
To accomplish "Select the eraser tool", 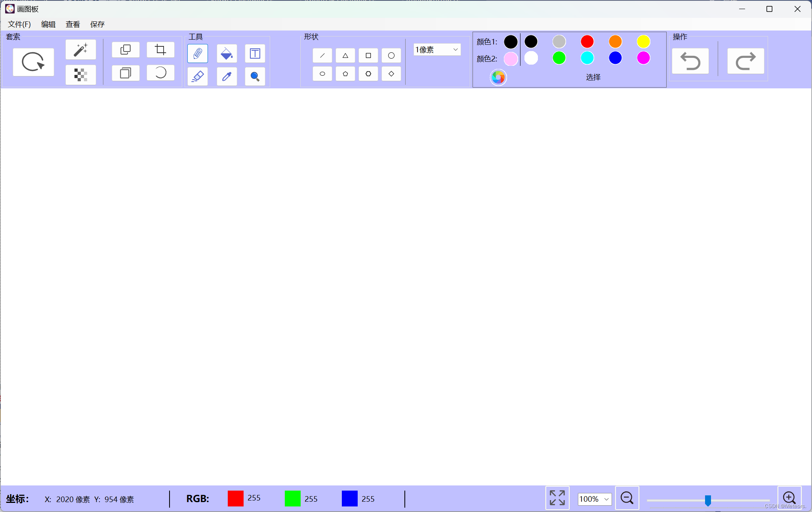I will point(198,76).
